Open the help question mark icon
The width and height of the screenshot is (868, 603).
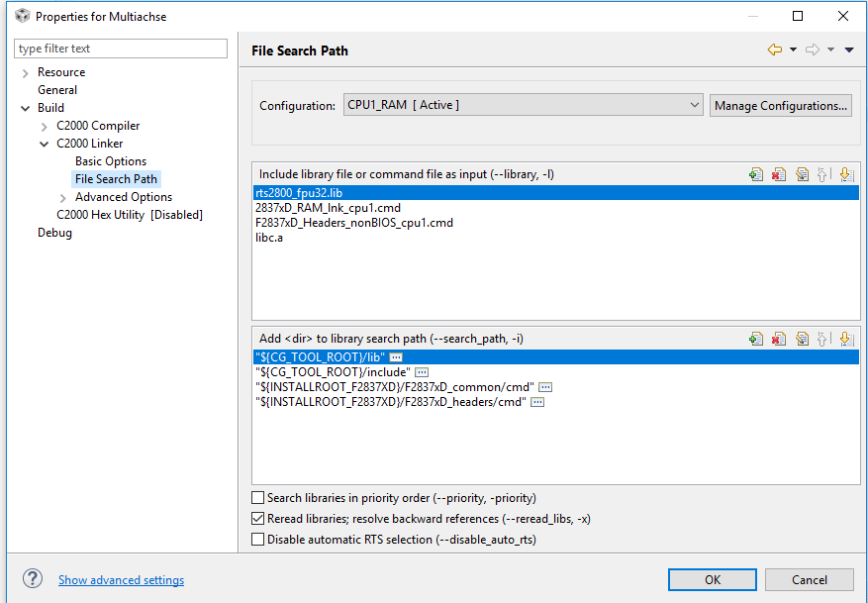(33, 579)
